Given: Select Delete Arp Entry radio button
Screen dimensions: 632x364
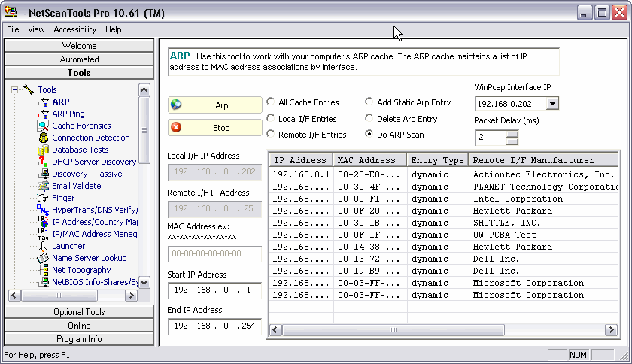Looking at the screenshot, I should [369, 119].
